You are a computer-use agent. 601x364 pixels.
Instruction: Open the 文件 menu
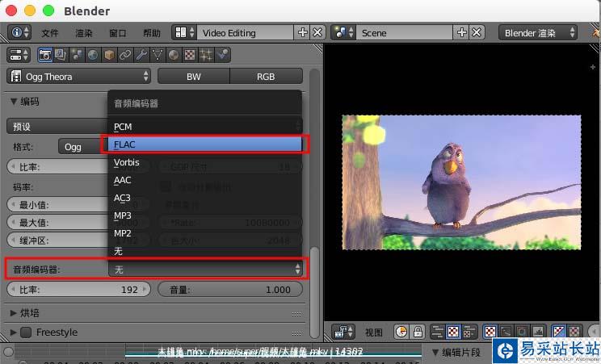[50, 33]
